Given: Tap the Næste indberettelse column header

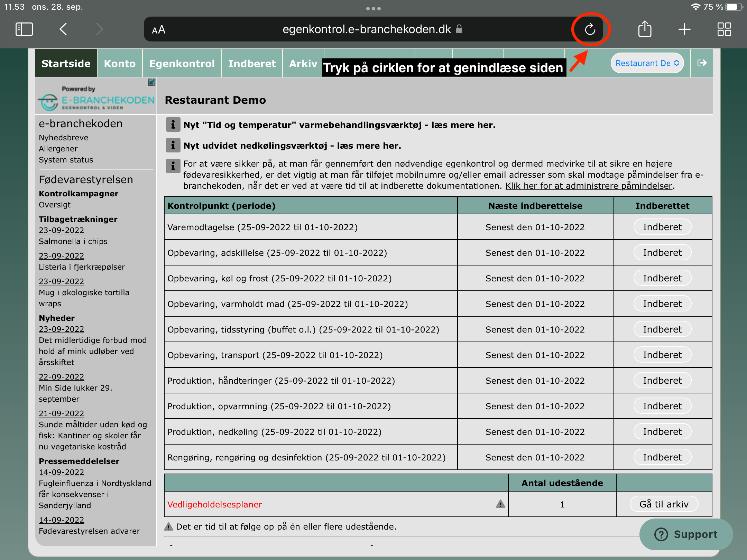Looking at the screenshot, I should 535,206.
